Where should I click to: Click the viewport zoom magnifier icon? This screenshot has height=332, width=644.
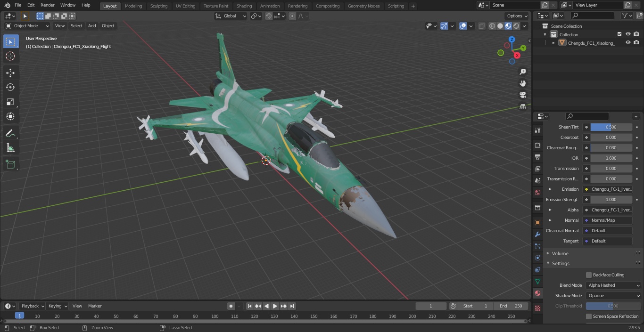523,72
